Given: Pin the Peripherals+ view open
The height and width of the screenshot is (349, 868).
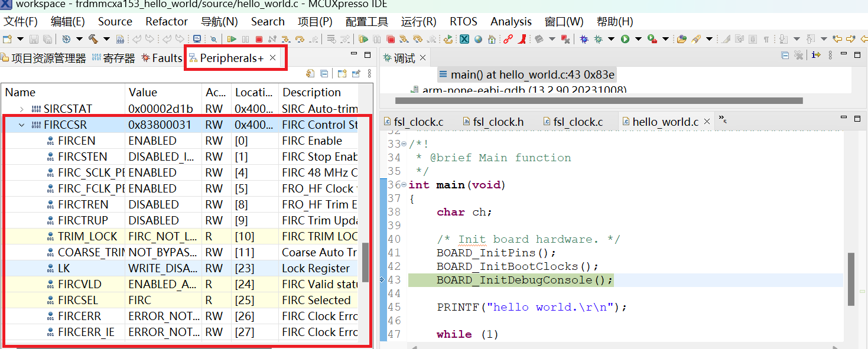Looking at the screenshot, I should pyautogui.click(x=356, y=73).
